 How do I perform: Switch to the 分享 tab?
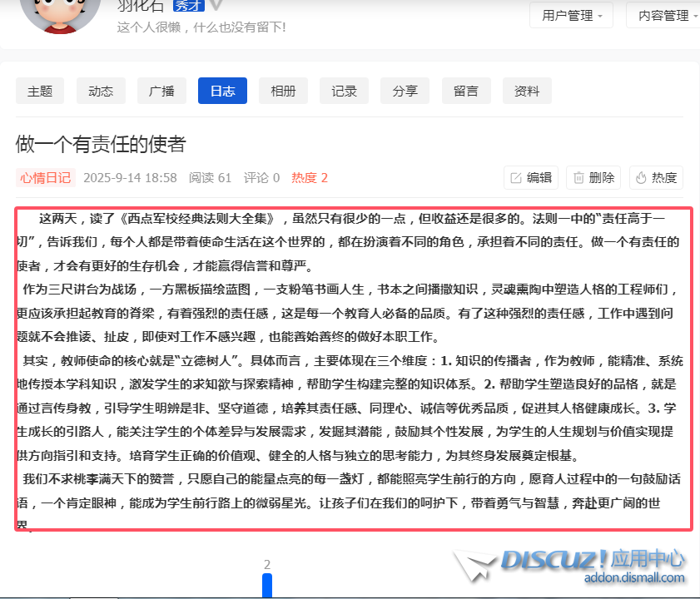coord(405,91)
